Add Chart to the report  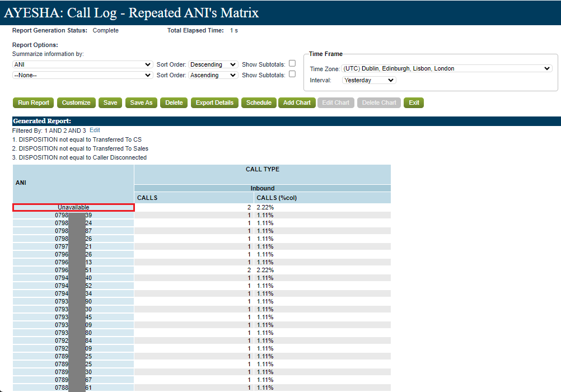(x=297, y=102)
